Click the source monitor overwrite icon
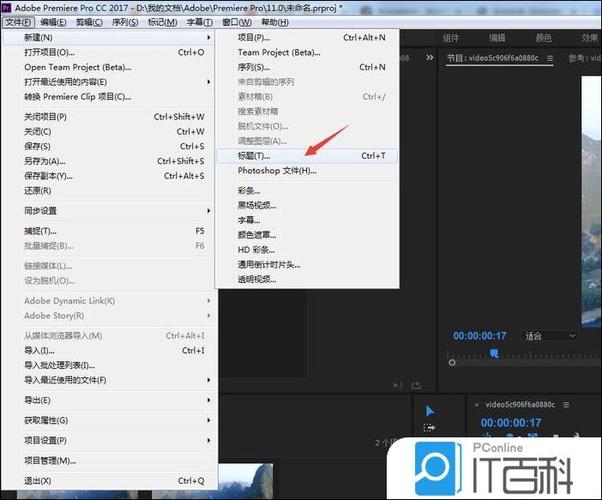 point(417,385)
